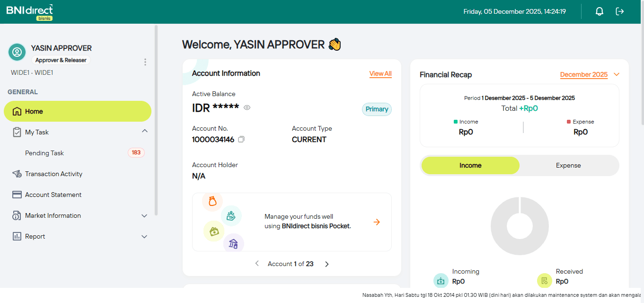Click the logout icon
Viewport: 644px width, 303px height.
(x=620, y=11)
